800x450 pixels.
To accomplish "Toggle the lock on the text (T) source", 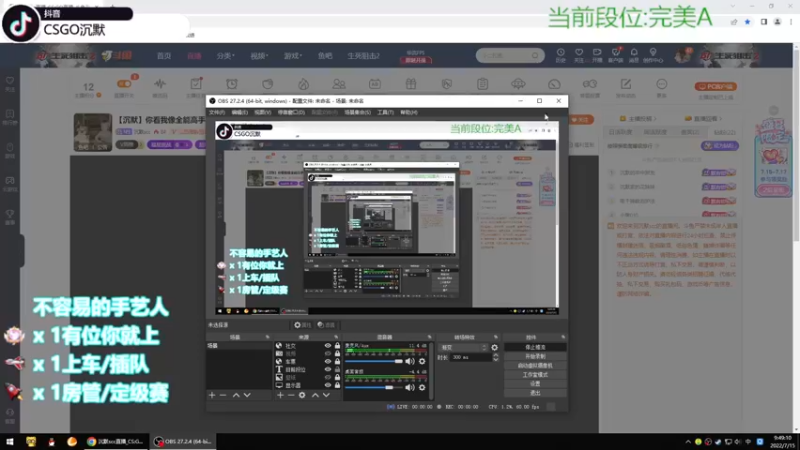I will tap(337, 369).
